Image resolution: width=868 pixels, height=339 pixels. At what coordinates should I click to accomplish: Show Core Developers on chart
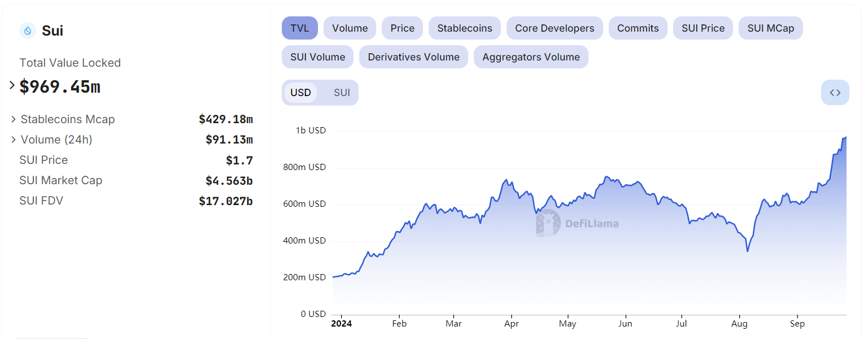554,28
